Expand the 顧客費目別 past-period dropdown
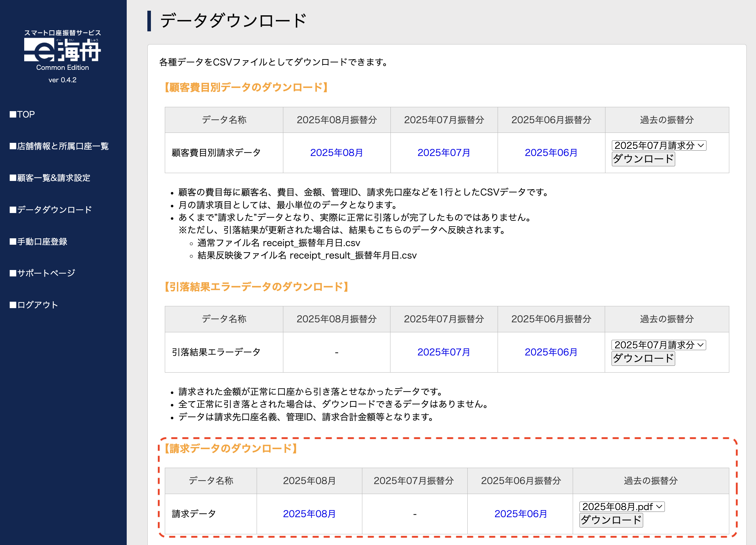756x545 pixels. (659, 145)
